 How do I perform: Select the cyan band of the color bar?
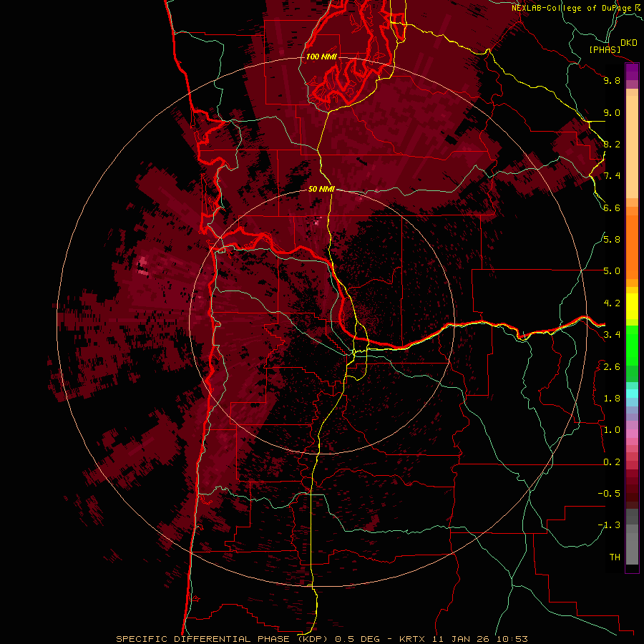click(x=632, y=394)
